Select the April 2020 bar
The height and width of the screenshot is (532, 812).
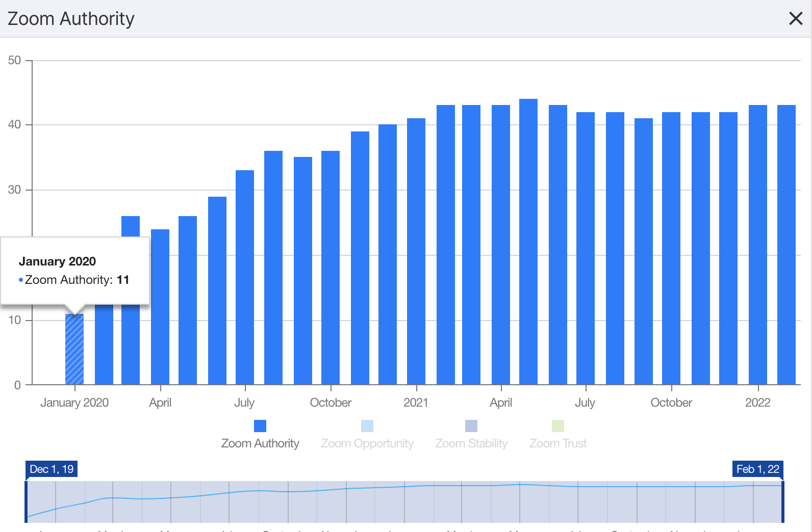pyautogui.click(x=160, y=307)
